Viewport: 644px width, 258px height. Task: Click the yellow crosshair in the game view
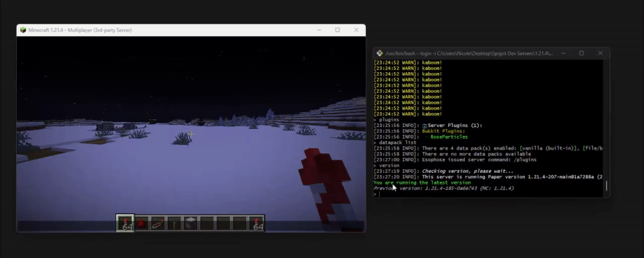(191, 134)
